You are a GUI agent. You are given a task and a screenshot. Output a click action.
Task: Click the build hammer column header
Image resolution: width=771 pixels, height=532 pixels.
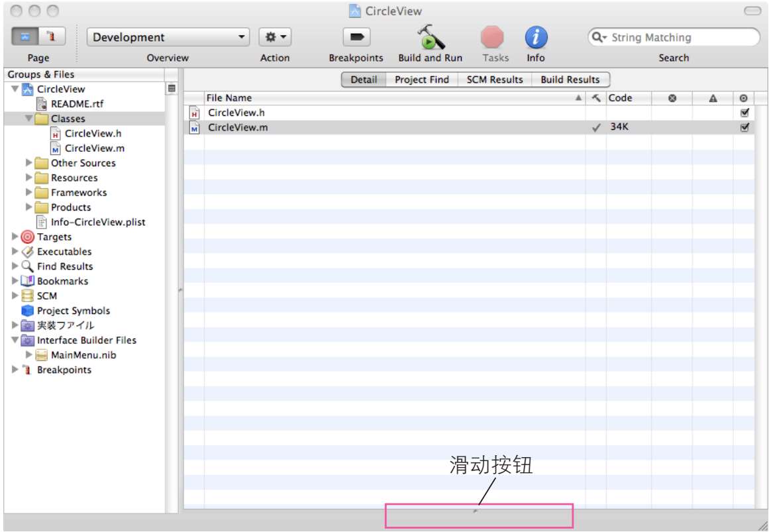click(x=596, y=98)
